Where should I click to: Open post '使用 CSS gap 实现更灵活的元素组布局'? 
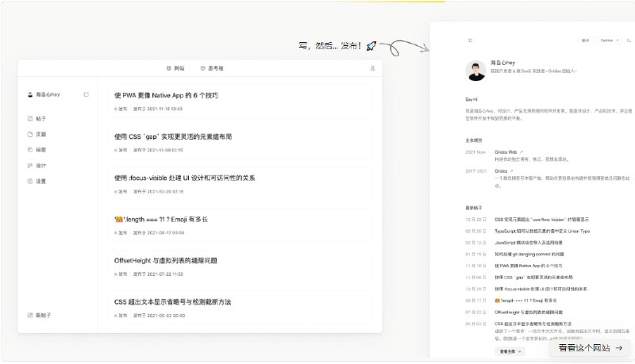point(240,143)
